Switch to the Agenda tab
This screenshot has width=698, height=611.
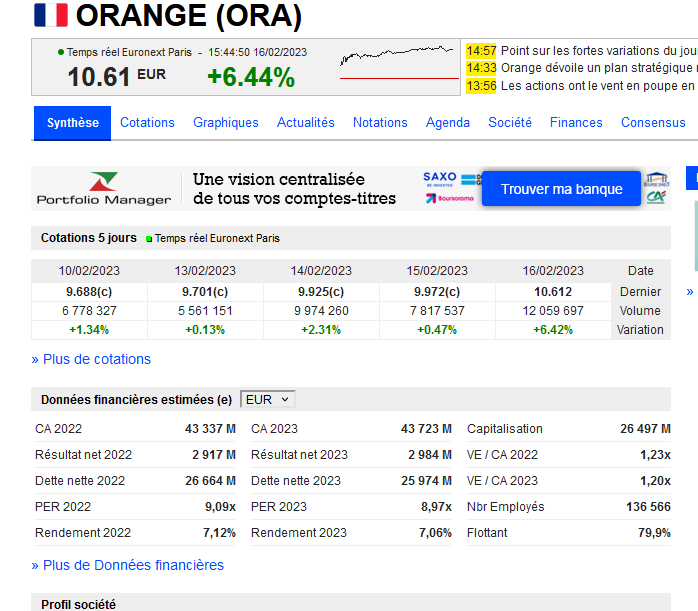click(x=448, y=123)
